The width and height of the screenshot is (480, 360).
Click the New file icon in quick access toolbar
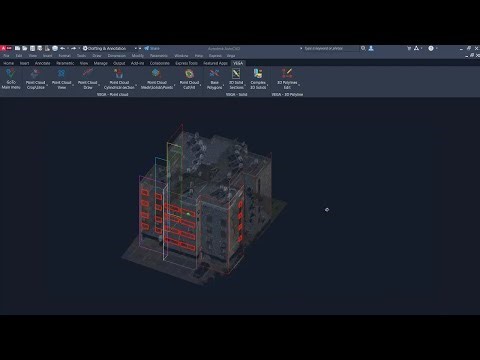[x=17, y=49]
